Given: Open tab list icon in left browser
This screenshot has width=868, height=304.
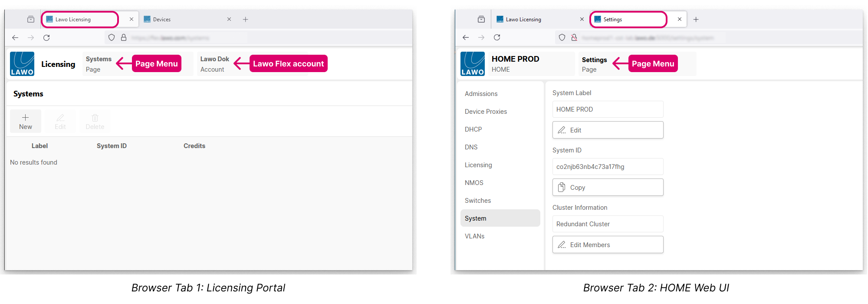Looking at the screenshot, I should click(x=31, y=20).
